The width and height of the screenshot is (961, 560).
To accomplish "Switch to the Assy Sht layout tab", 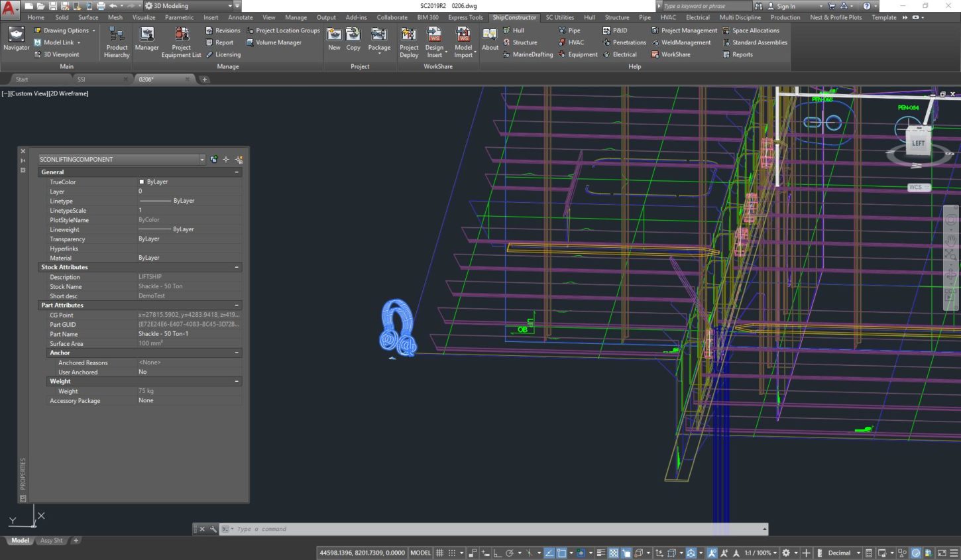I will (51, 541).
